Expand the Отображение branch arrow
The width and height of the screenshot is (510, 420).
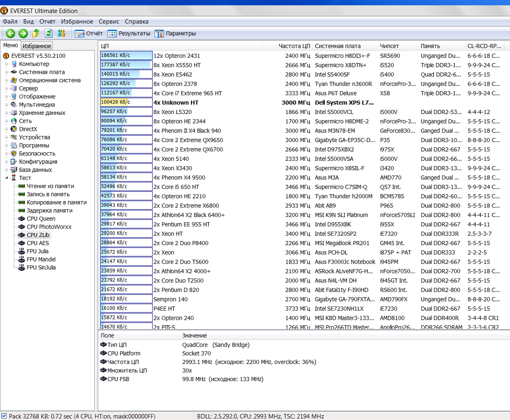[x=6, y=96]
